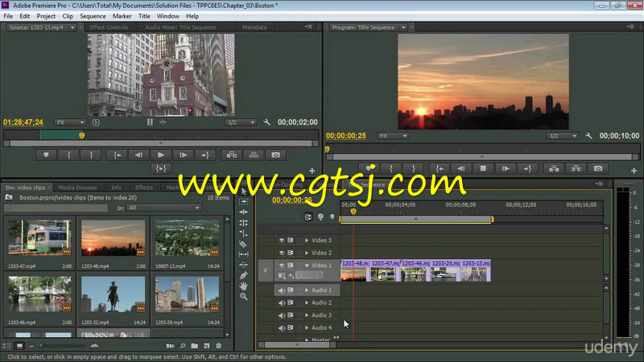The image size is (644, 362).
Task: Mute the Audio 3 track
Action: (x=282, y=315)
